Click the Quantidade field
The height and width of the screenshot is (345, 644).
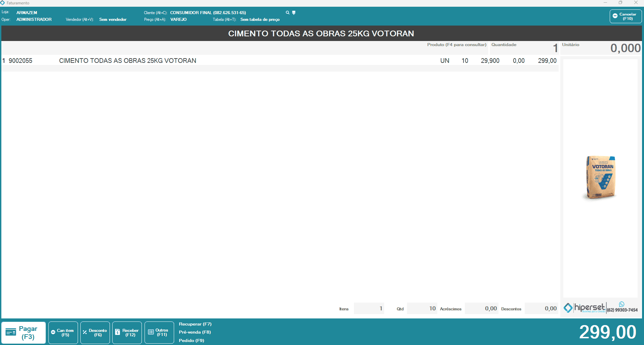(524, 48)
